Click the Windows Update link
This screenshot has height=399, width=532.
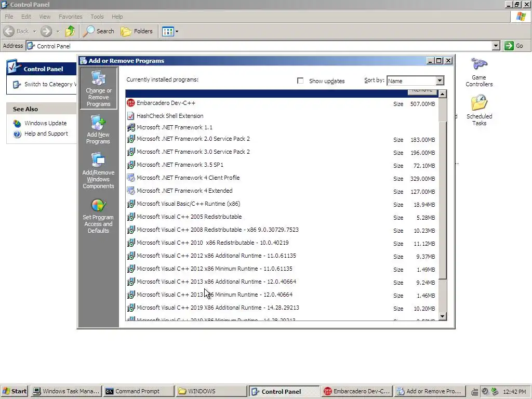(x=46, y=123)
